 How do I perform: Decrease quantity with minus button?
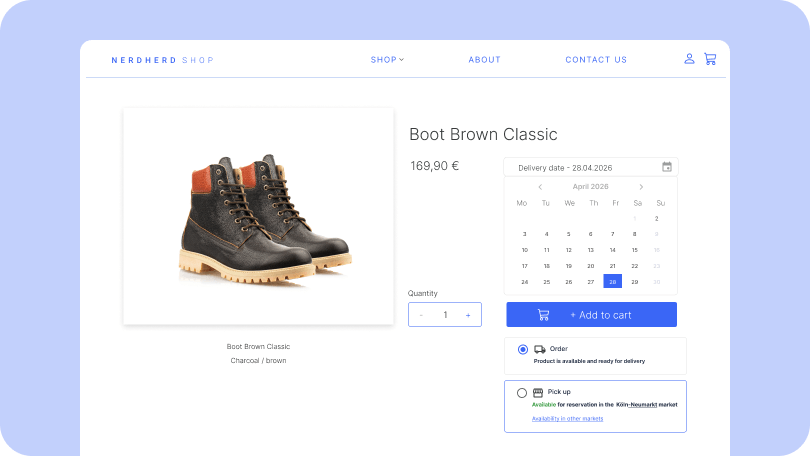coord(422,315)
